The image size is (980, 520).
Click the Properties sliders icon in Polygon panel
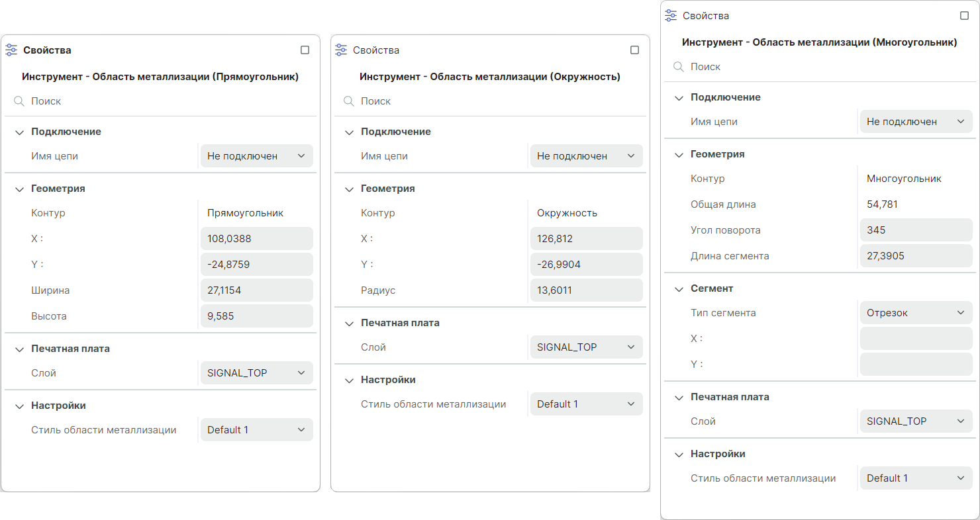pyautogui.click(x=671, y=16)
